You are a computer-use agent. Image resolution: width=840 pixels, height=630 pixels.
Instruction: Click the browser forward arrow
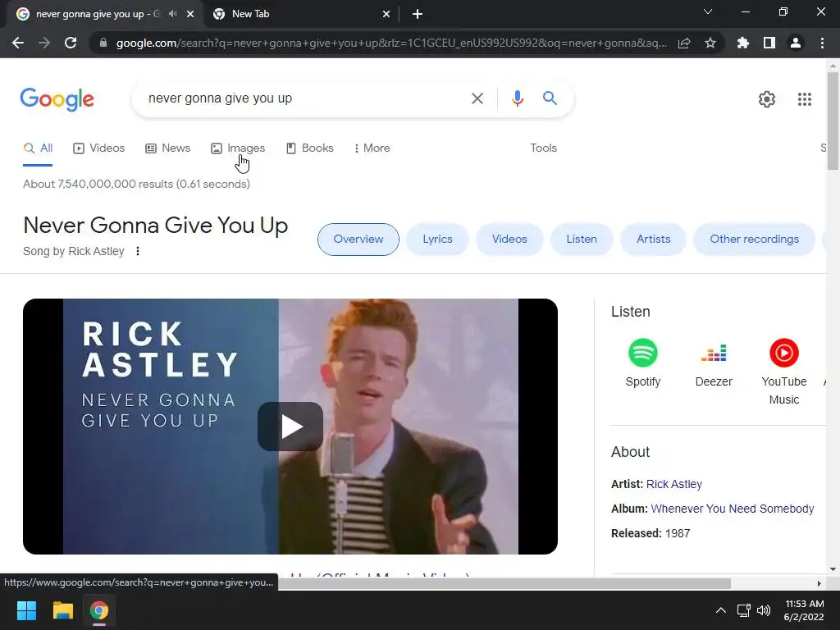tap(44, 43)
